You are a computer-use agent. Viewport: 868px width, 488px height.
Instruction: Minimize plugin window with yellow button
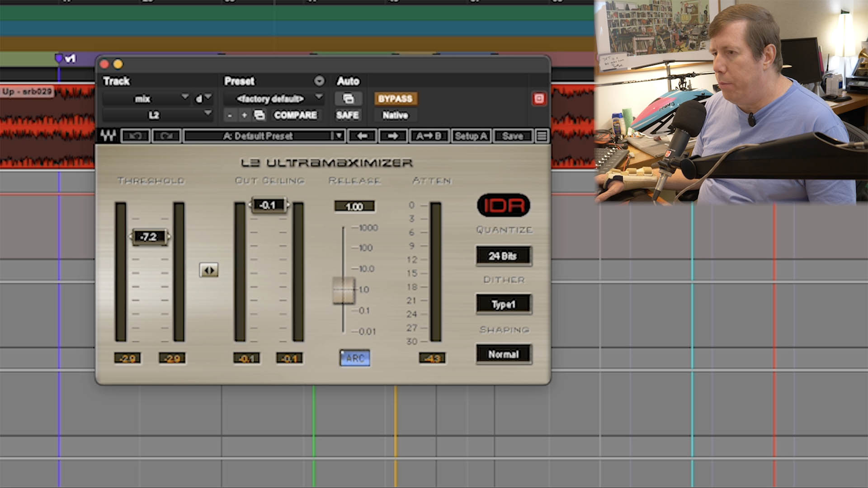coord(118,64)
